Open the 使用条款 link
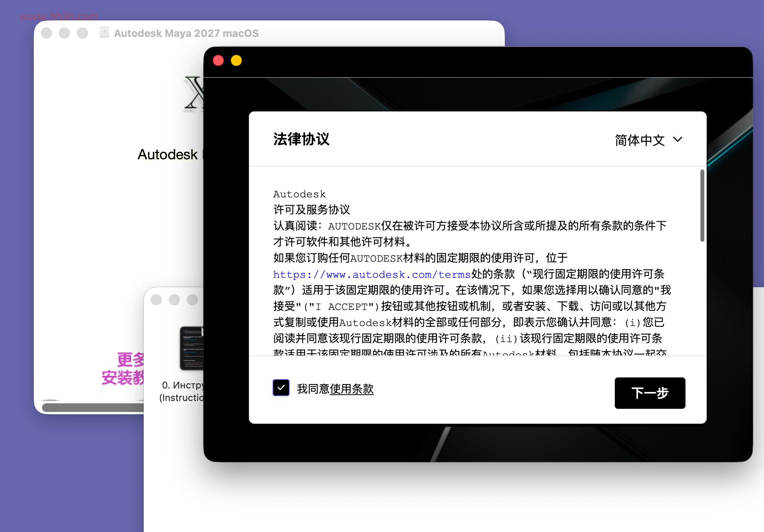The width and height of the screenshot is (764, 532). (352, 389)
